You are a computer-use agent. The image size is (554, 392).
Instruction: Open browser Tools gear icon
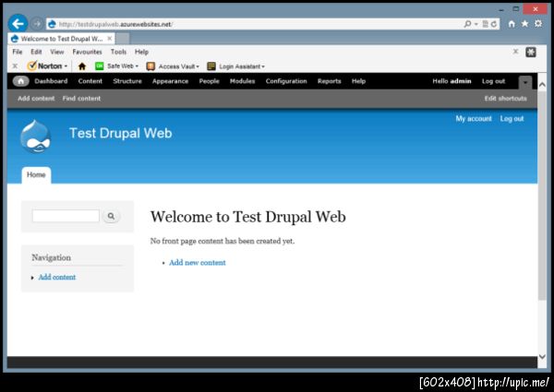[x=538, y=24]
